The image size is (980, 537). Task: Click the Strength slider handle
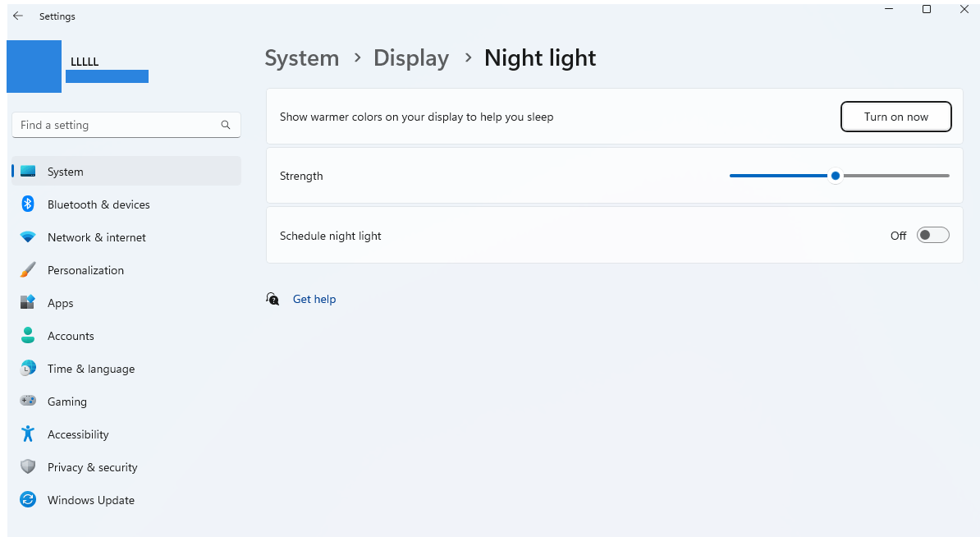click(835, 176)
